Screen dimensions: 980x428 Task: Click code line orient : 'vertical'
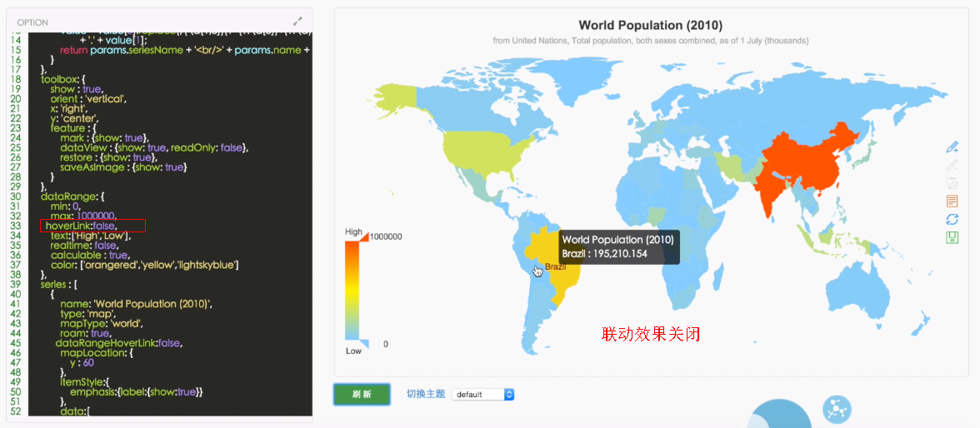coord(88,98)
